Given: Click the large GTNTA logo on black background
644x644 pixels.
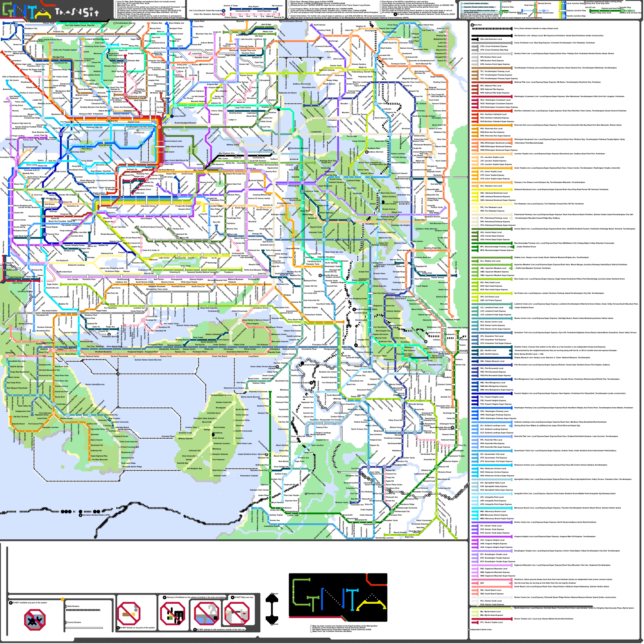Looking at the screenshot, I should 338,597.
